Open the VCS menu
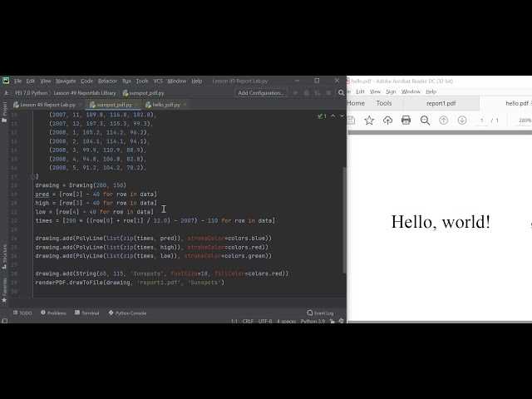 click(158, 81)
